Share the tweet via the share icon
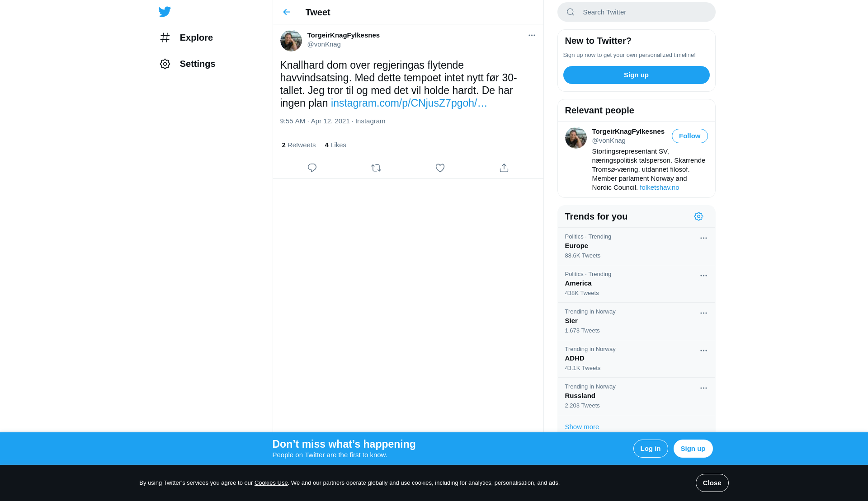This screenshot has height=501, width=868. coord(504,168)
